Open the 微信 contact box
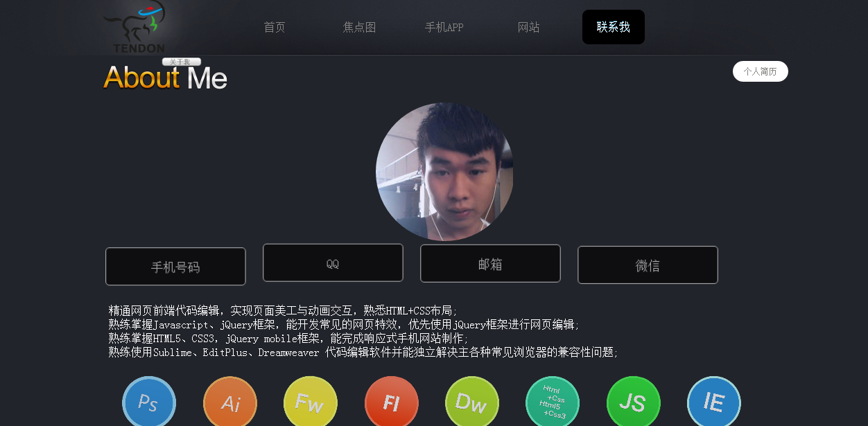Image resolution: width=868 pixels, height=426 pixels. (x=648, y=265)
